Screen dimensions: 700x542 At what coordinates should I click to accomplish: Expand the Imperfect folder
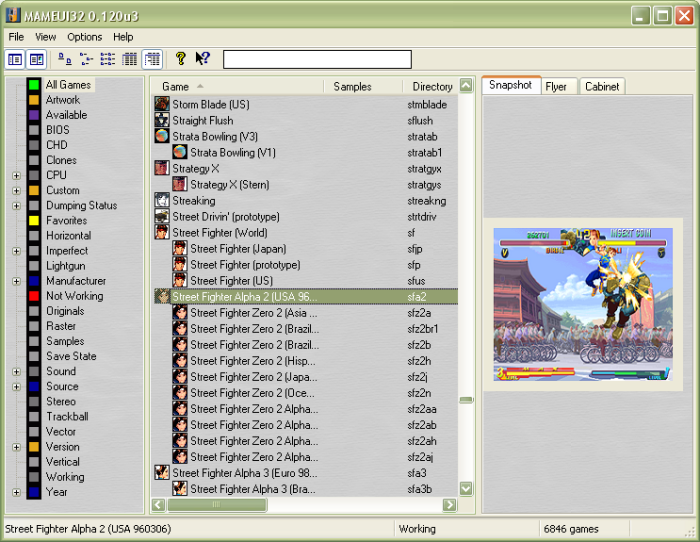(x=17, y=251)
